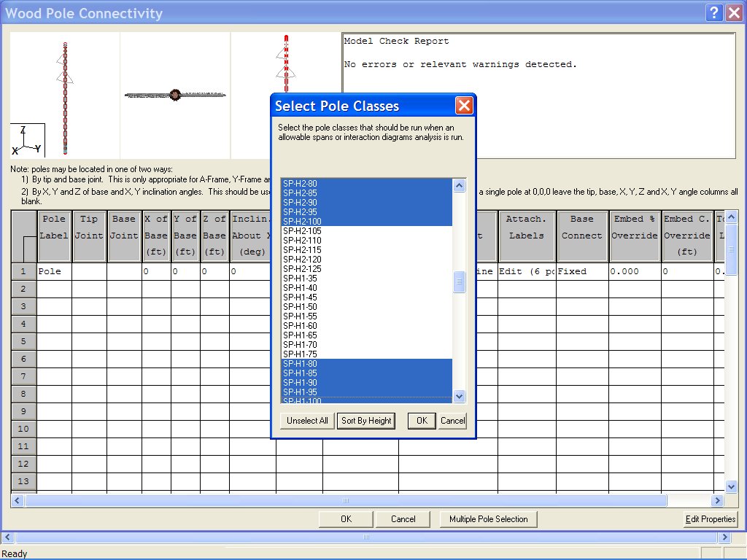This screenshot has height=560, width=747.
Task: Click the Base Connect cell showing Fixed
Action: pos(581,271)
